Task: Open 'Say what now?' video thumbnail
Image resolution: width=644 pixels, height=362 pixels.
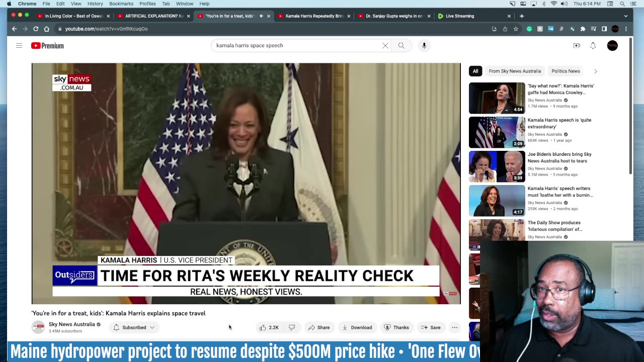Action: (x=497, y=98)
